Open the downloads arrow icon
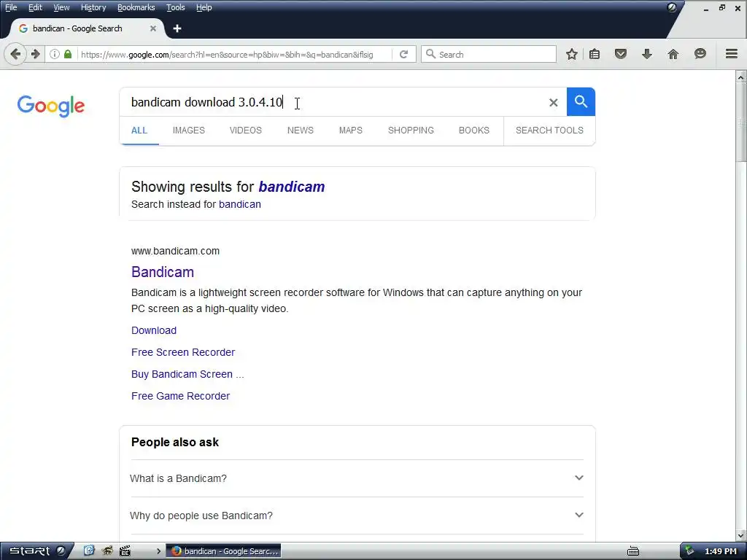Viewport: 747px width, 560px height. tap(646, 54)
